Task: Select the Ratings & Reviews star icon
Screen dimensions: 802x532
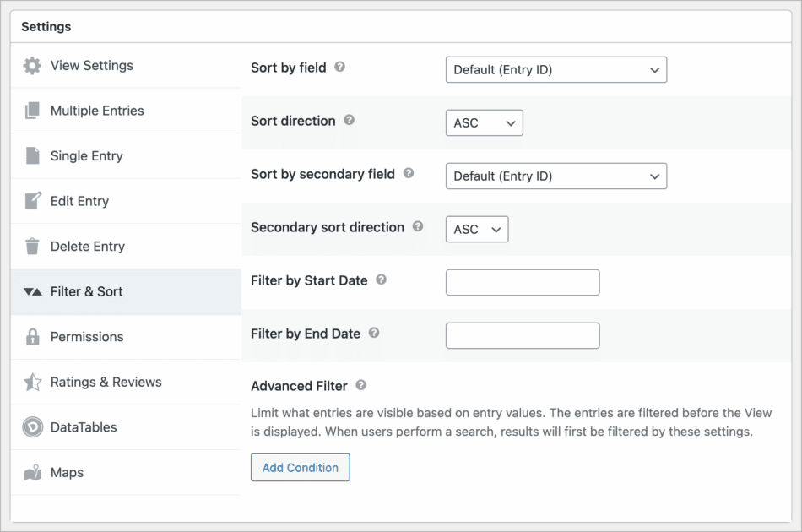Action: tap(31, 382)
